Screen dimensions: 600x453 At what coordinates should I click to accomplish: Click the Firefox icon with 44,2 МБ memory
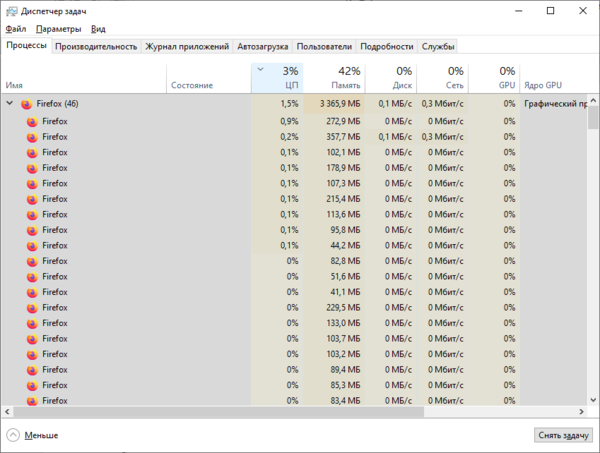tap(32, 245)
